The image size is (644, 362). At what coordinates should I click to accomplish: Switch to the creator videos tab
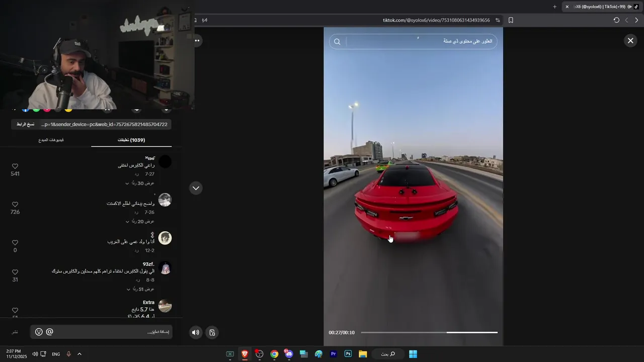51,140
